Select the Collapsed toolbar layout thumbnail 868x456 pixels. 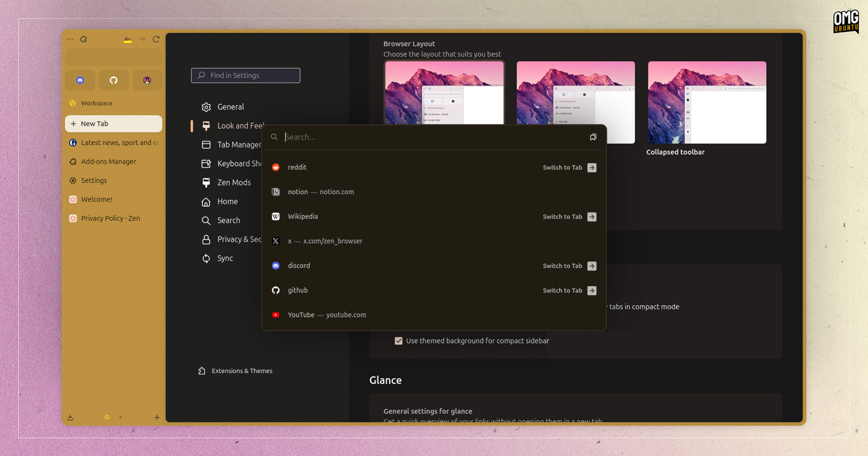pyautogui.click(x=707, y=103)
